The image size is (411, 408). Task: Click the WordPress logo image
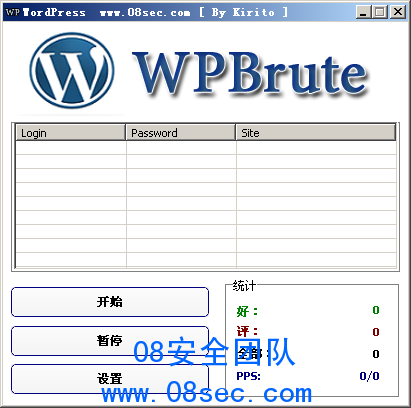pyautogui.click(x=72, y=70)
